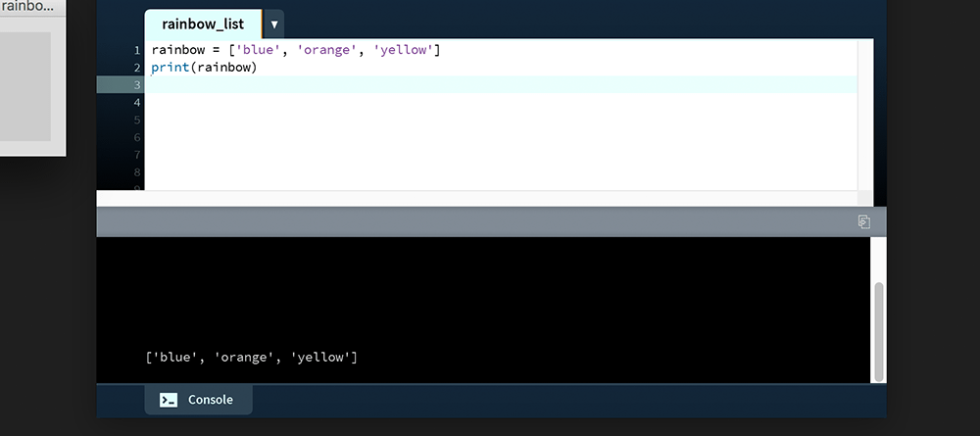Click the 'orange' string in the code
The image size is (980, 436).
tap(326, 50)
